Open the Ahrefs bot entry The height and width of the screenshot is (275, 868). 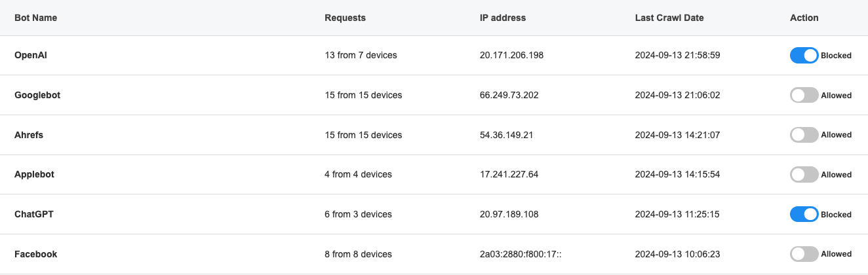[x=29, y=135]
